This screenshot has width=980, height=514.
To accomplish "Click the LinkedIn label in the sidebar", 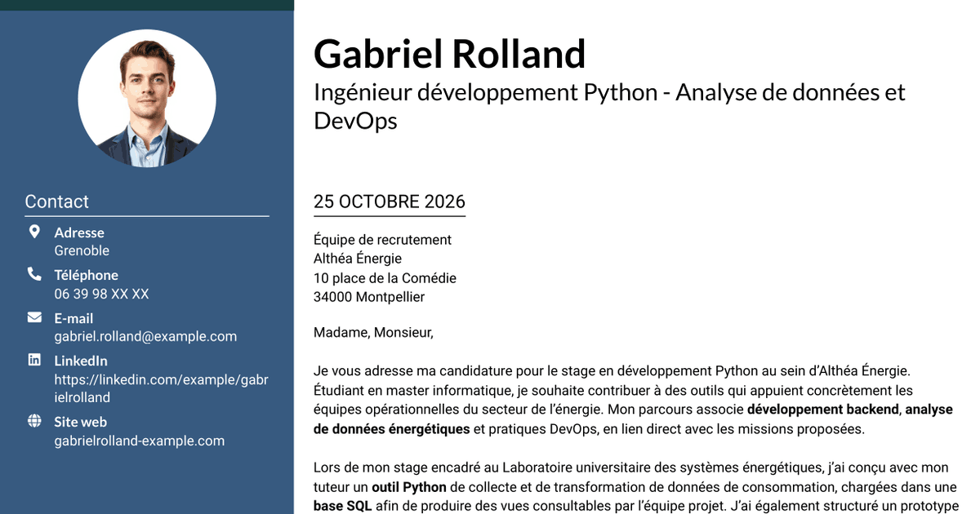I will tap(81, 361).
